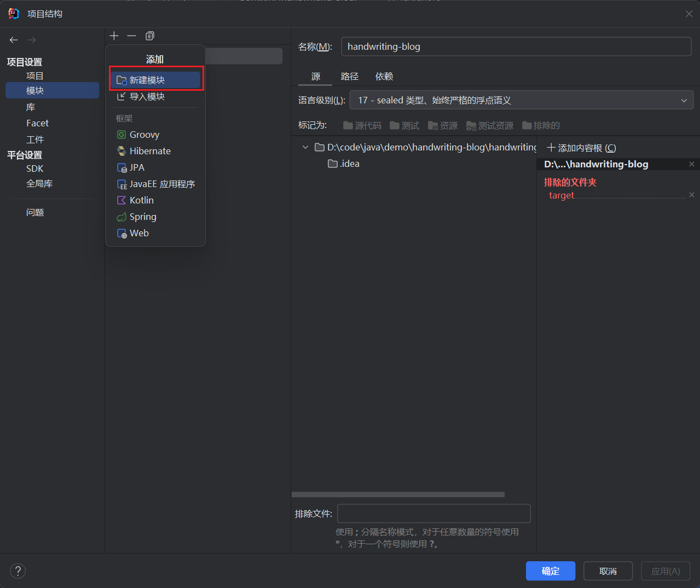Add the Groovy framework
700x588 pixels.
[155, 135]
